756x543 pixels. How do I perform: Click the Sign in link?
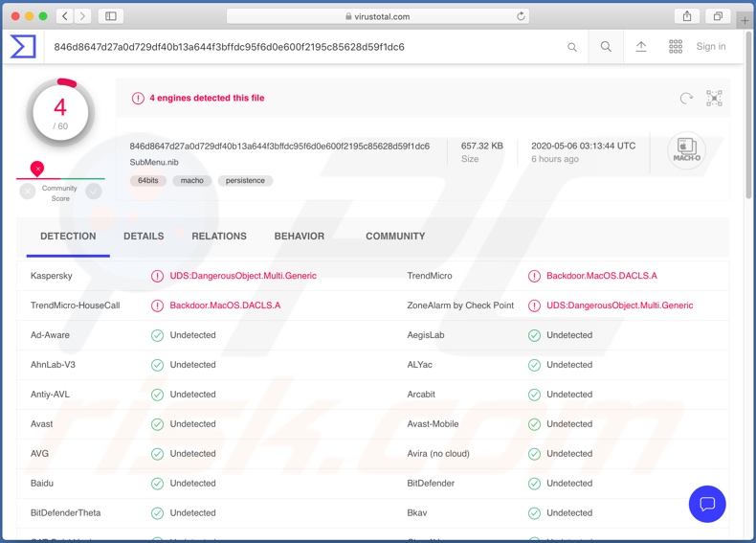pyautogui.click(x=711, y=46)
